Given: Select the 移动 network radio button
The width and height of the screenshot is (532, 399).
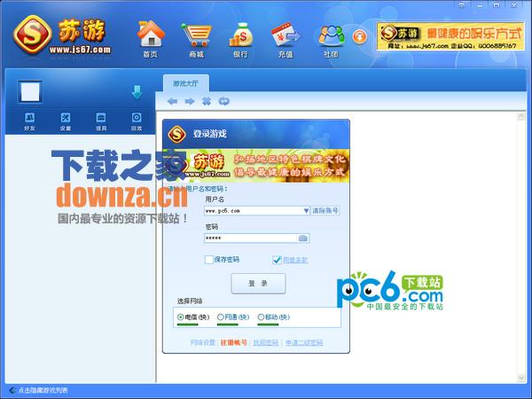Looking at the screenshot, I should (261, 317).
